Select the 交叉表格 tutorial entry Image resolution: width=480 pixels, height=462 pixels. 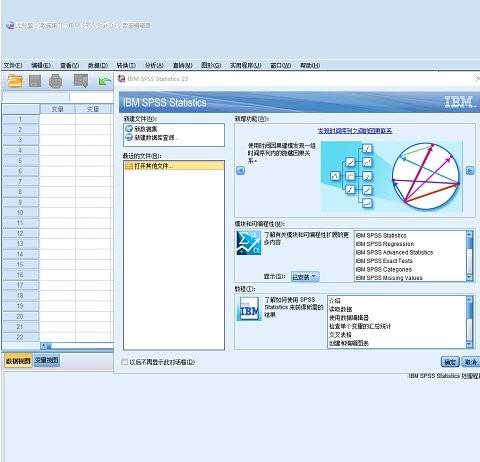click(x=340, y=335)
